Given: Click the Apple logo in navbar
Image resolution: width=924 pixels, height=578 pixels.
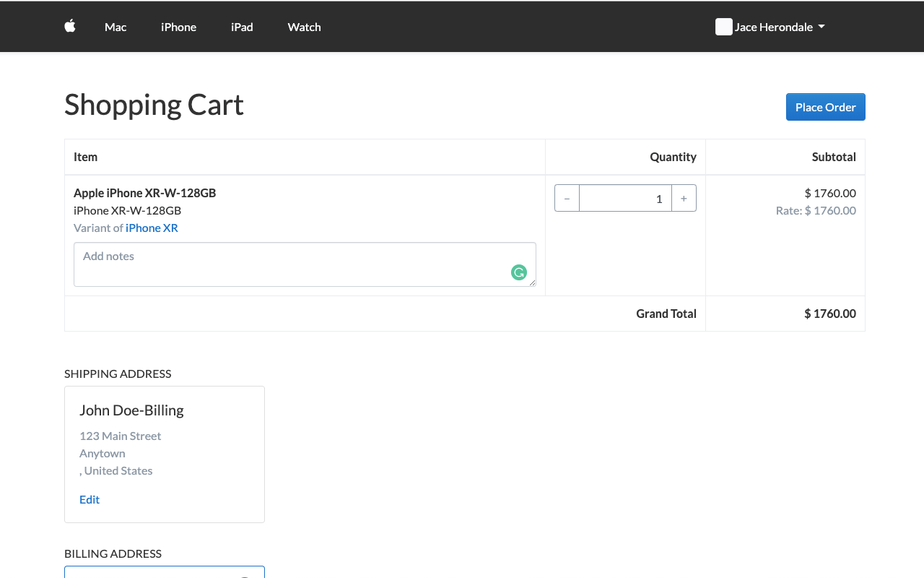Looking at the screenshot, I should (x=69, y=26).
